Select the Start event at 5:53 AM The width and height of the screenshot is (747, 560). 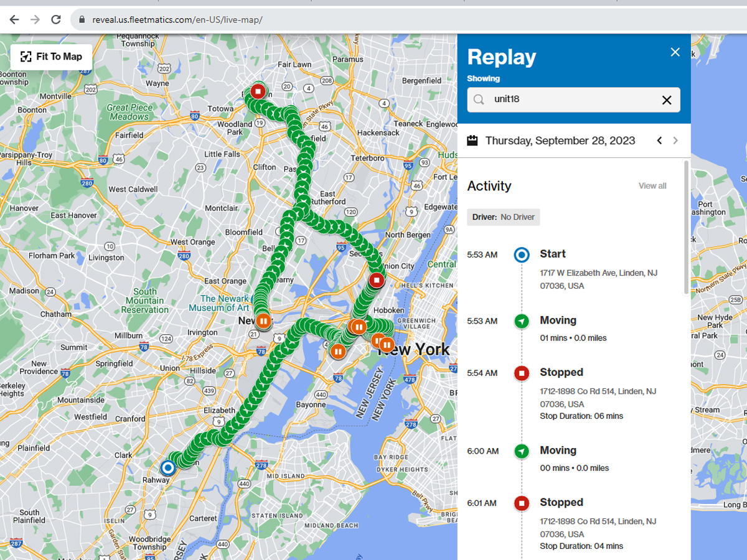[553, 254]
